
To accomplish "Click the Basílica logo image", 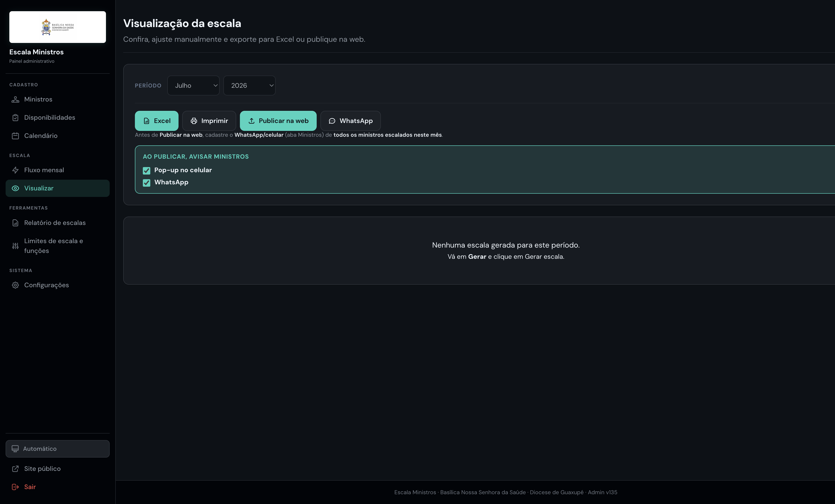I will 58,27.
